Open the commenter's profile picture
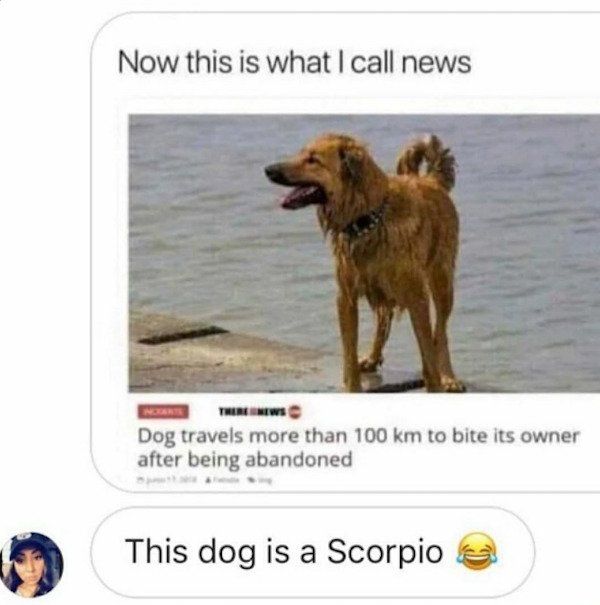The width and height of the screenshot is (600, 605). (32, 564)
